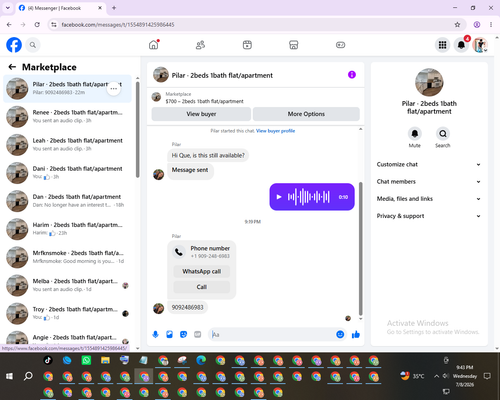Open the Reels video icon in top navigation
Image resolution: width=500 pixels, height=400 pixels.
pos(247,45)
